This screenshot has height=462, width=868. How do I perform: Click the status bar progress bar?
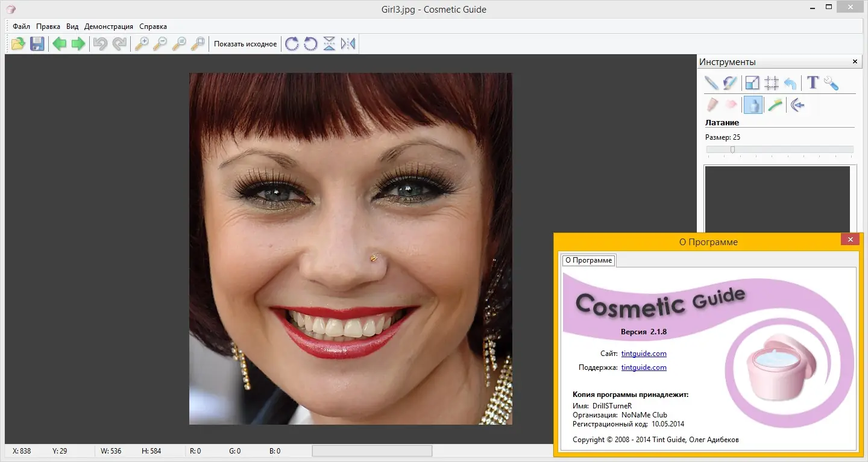pos(372,451)
